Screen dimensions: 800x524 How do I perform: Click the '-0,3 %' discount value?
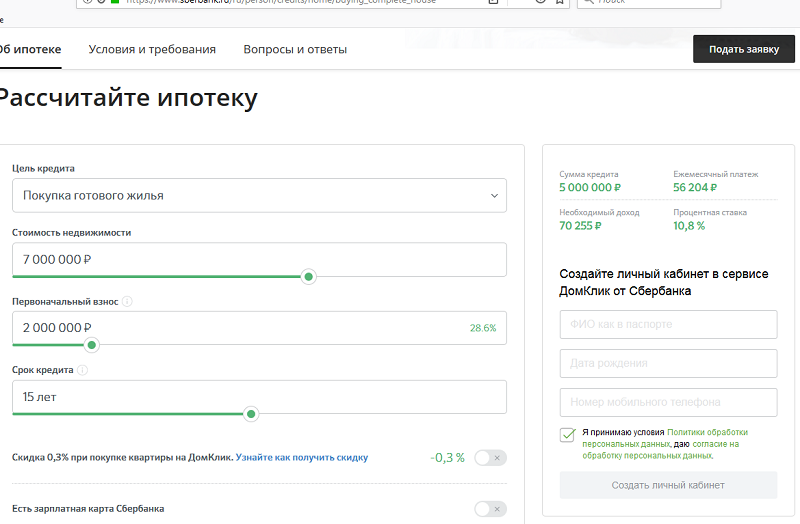coord(447,458)
